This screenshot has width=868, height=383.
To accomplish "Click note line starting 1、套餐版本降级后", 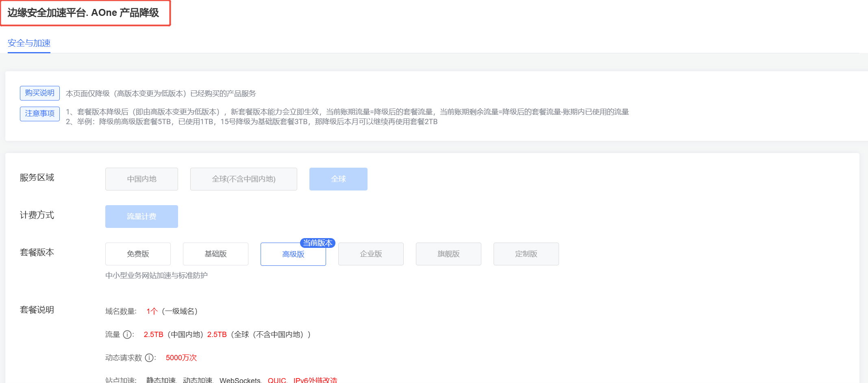I will coord(347,112).
